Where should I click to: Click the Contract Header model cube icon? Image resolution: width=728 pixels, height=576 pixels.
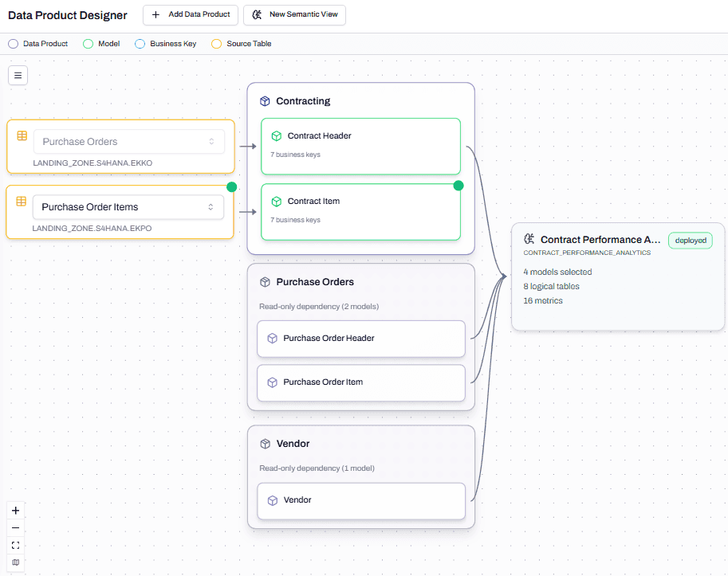tap(276, 136)
